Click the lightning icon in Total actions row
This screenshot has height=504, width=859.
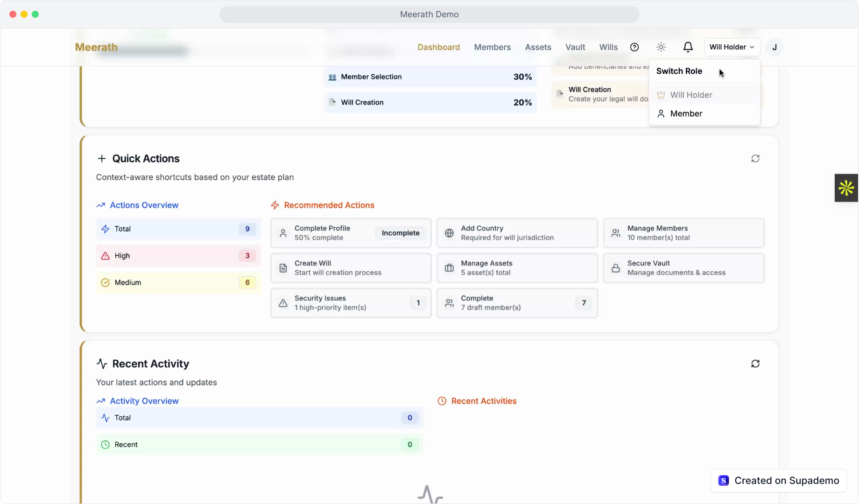[x=106, y=229]
